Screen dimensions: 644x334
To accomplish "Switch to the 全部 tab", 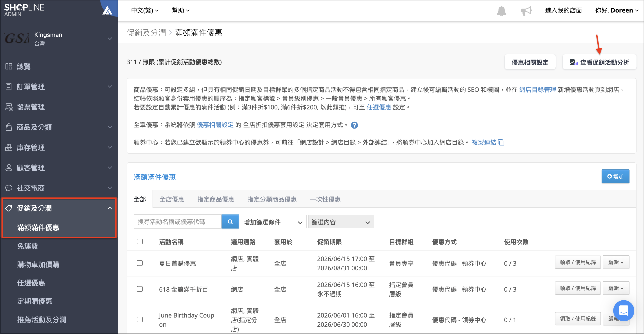I will click(x=140, y=199).
